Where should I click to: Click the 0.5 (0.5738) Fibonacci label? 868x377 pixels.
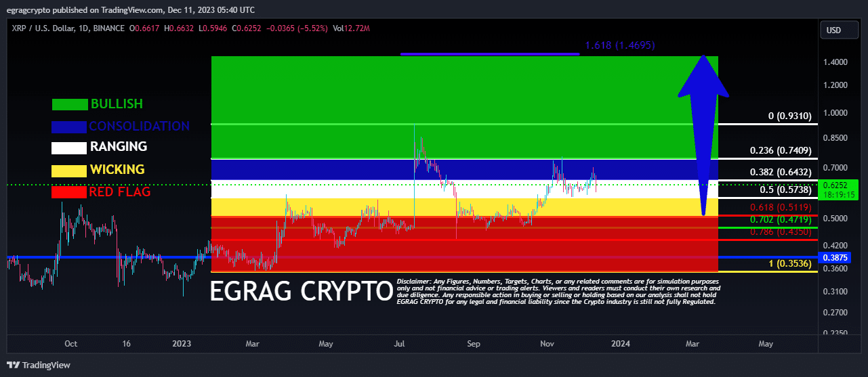coord(785,190)
